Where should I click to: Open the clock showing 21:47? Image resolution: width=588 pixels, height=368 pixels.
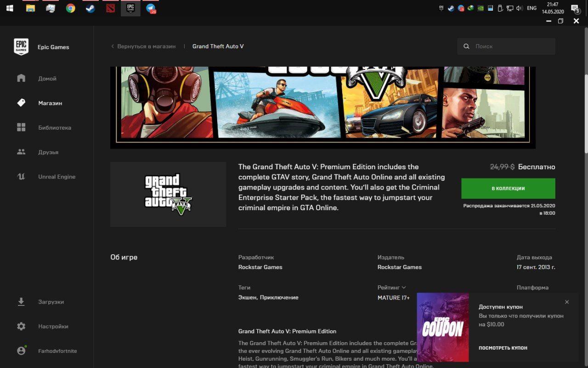553,8
